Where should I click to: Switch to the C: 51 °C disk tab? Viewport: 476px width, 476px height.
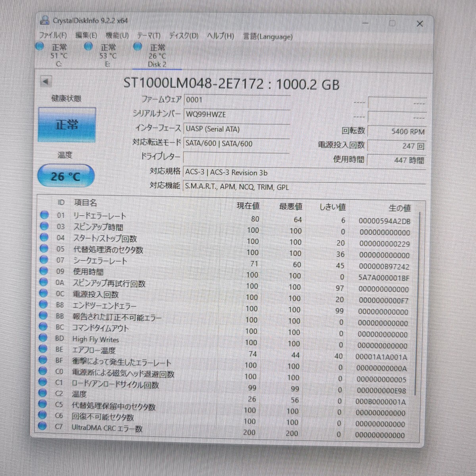(x=59, y=56)
